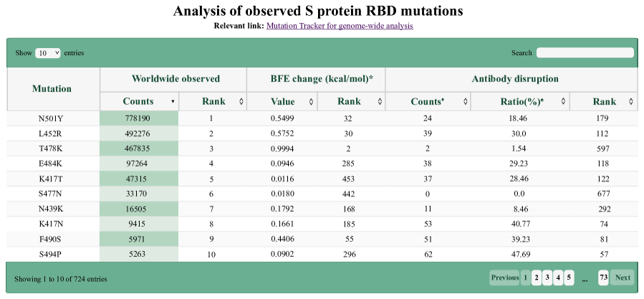Click in the Search input field

[x=585, y=53]
